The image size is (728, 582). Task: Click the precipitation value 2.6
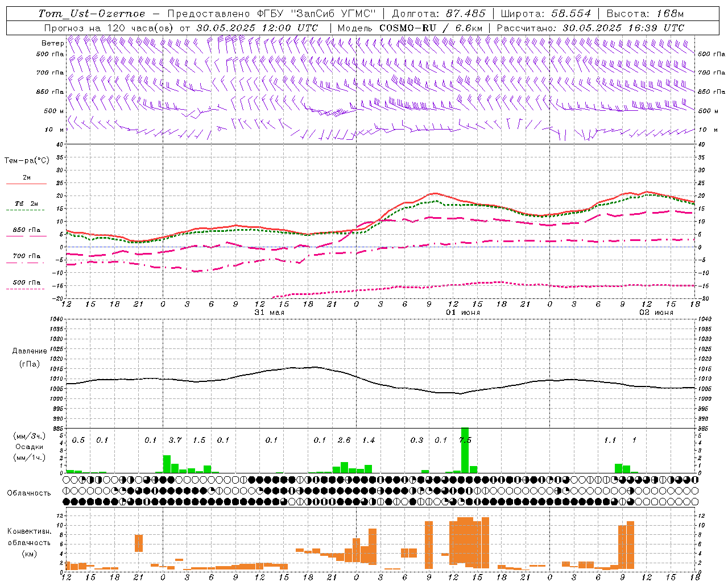[x=344, y=440]
